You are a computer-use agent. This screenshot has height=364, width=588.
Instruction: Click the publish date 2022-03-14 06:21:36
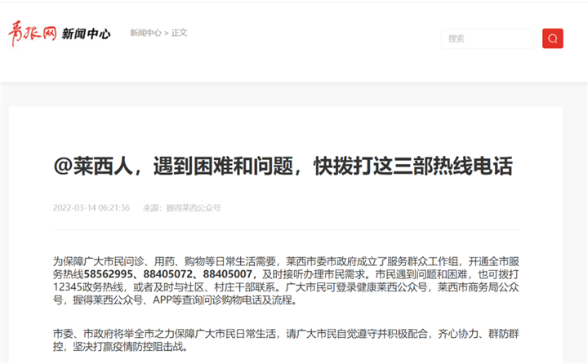pos(91,207)
